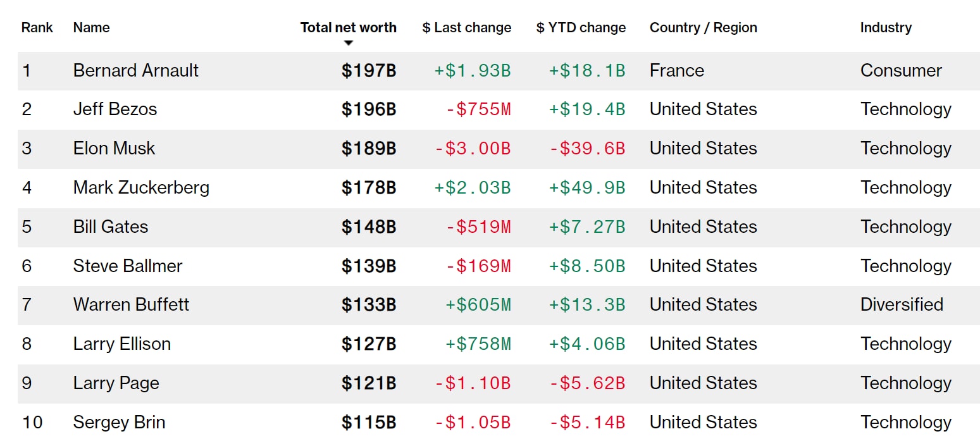The height and width of the screenshot is (441, 980).
Task: Select Elon Musk's name
Action: point(114,149)
